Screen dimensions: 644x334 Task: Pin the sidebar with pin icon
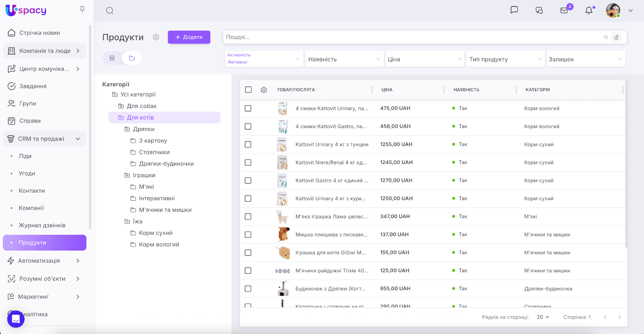pyautogui.click(x=82, y=9)
